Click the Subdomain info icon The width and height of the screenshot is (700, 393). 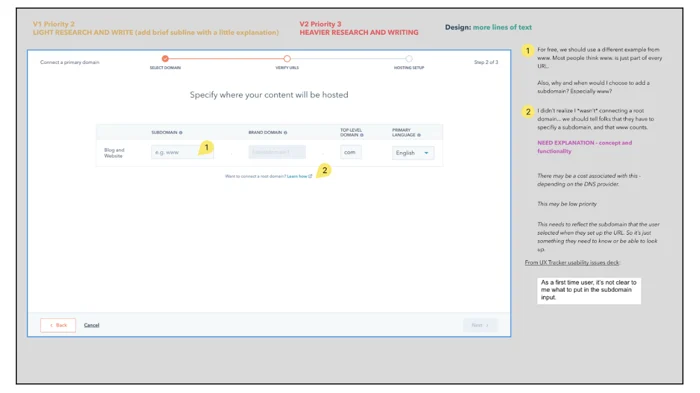181,133
